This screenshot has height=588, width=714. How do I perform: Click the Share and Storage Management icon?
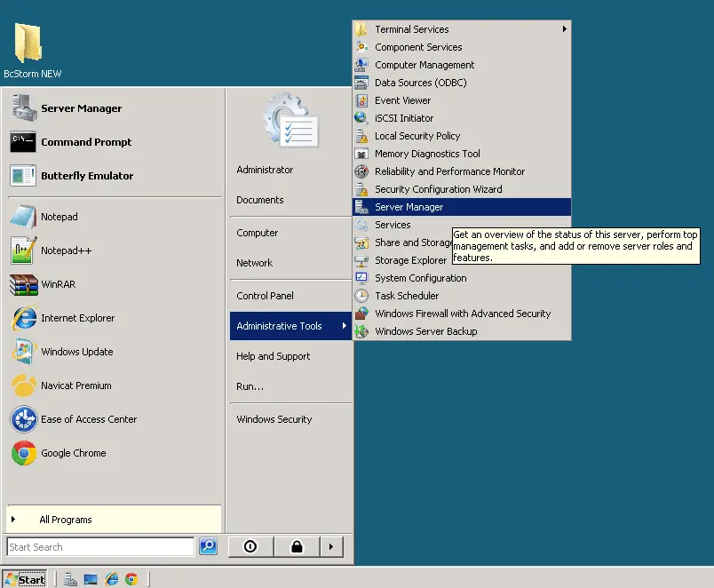[361, 242]
